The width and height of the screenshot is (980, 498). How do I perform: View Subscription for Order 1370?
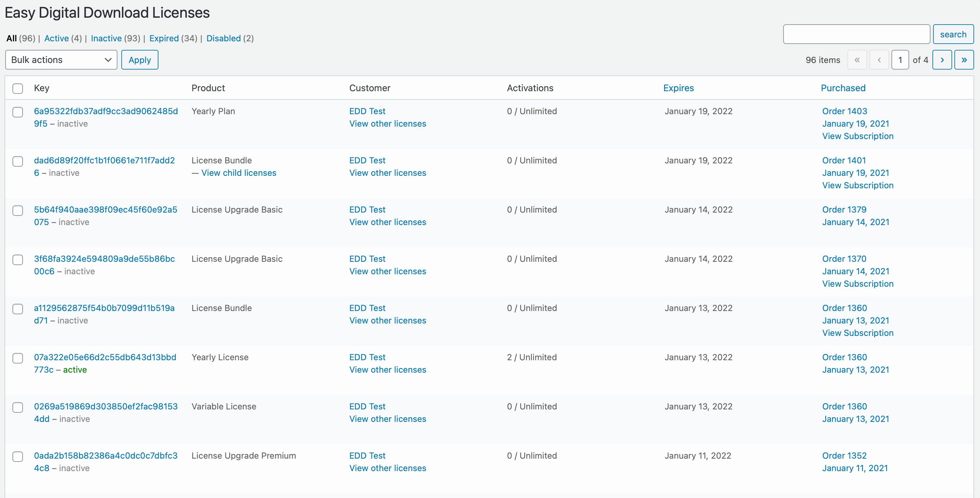[857, 284]
